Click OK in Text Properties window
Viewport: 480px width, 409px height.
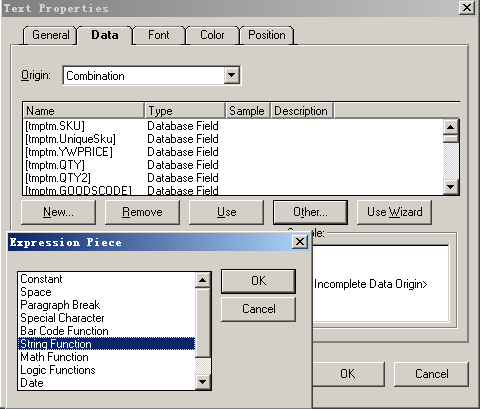348,374
